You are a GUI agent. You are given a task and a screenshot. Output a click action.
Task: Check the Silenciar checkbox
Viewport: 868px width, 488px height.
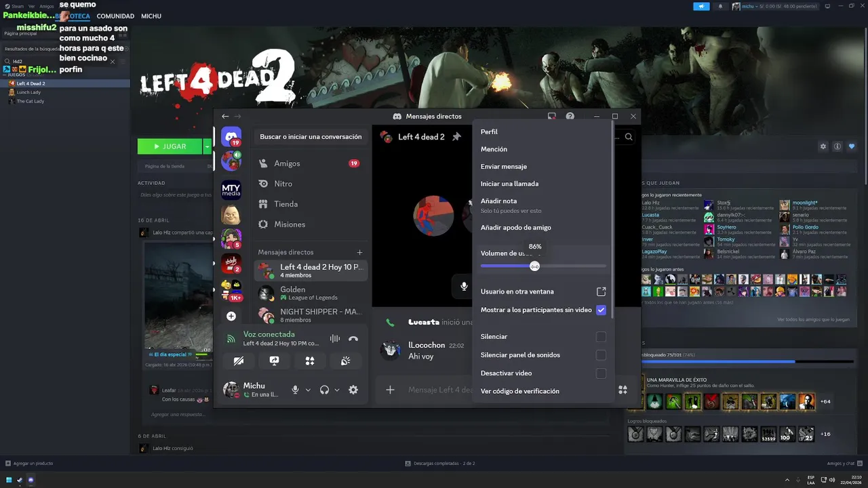click(601, 337)
